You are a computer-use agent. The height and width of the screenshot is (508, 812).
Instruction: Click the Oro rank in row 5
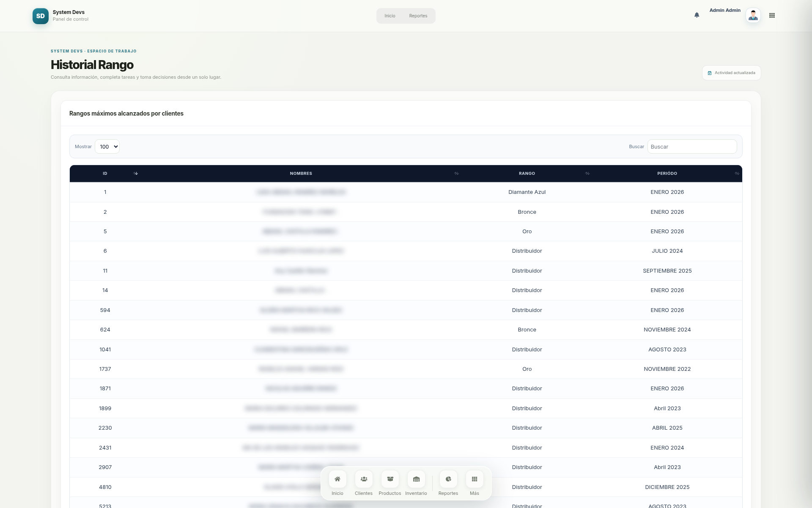click(x=527, y=232)
